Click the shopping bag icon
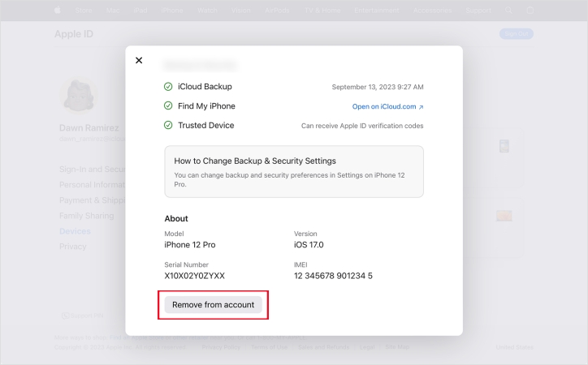Screen dimensions: 588x365 (530, 10)
